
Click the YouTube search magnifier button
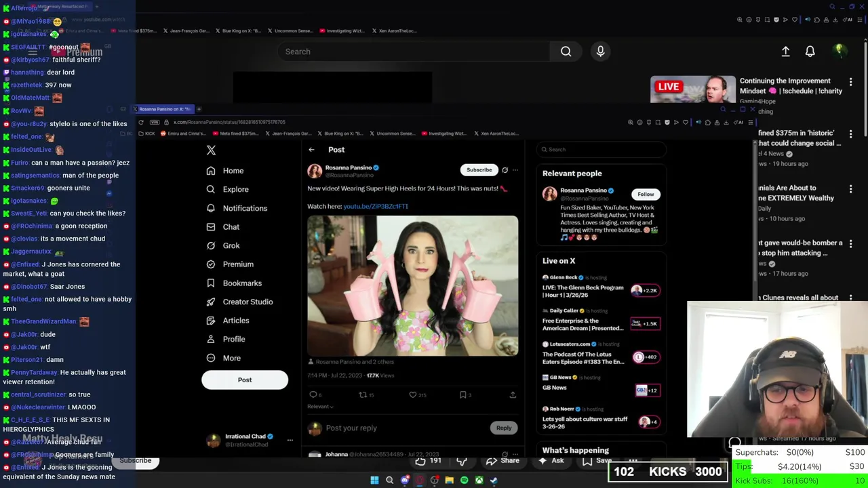(566, 52)
